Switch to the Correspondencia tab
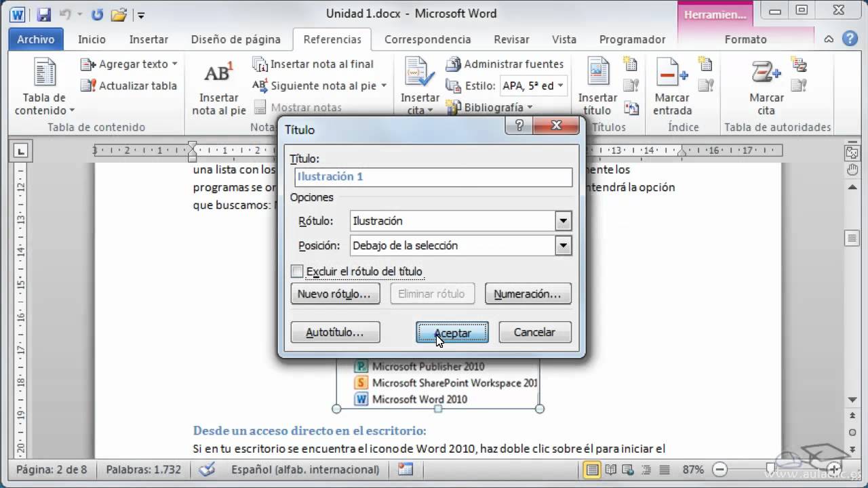Viewport: 868px width, 488px height. coord(427,39)
